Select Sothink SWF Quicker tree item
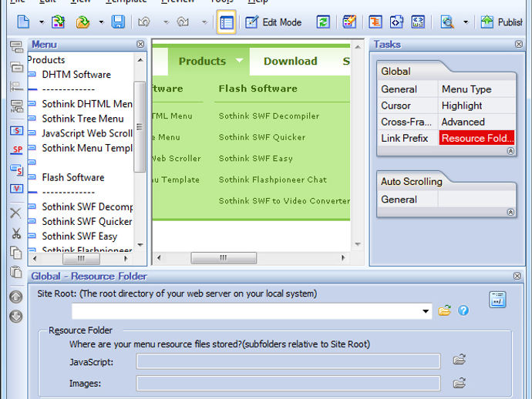Viewport: 532px width, 399px height. coord(87,221)
